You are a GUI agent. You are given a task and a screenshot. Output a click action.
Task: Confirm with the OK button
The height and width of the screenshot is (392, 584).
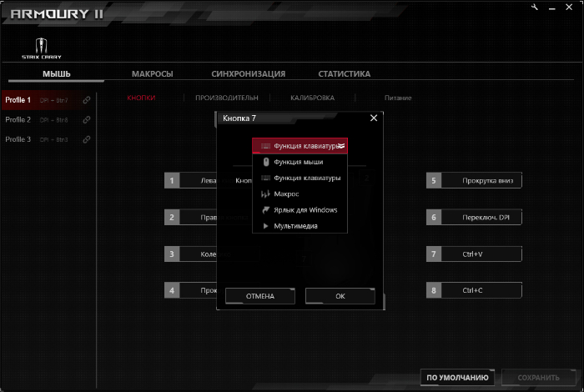[x=340, y=296]
